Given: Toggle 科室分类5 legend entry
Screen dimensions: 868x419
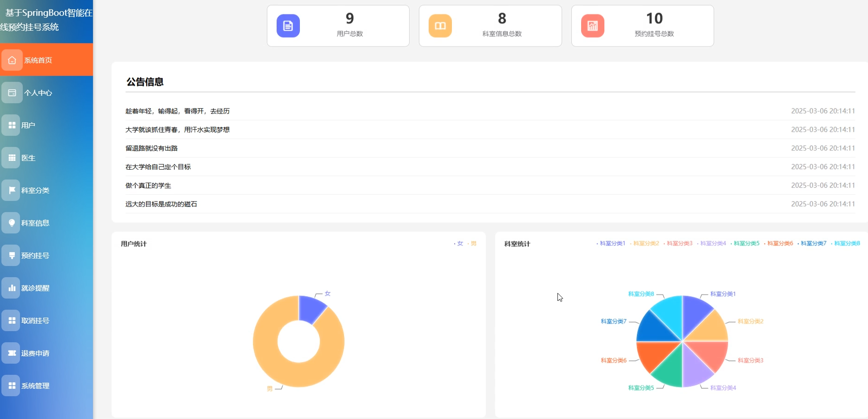Looking at the screenshot, I should click(745, 244).
